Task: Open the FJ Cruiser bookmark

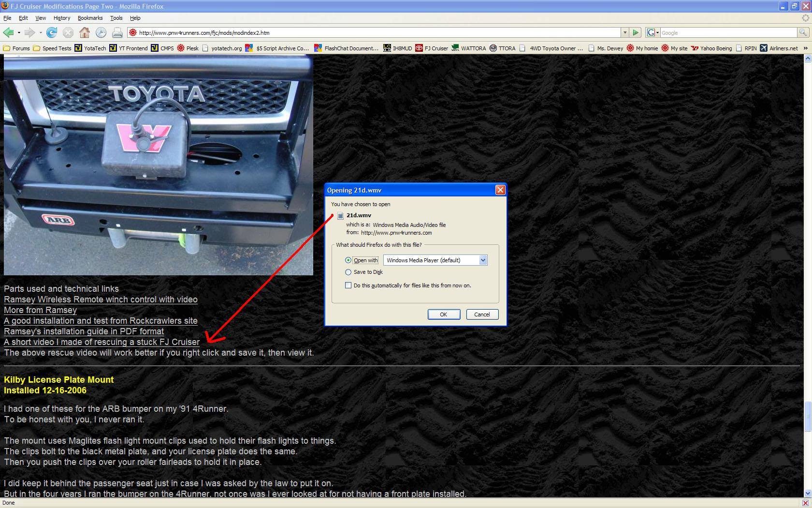Action: 432,48
